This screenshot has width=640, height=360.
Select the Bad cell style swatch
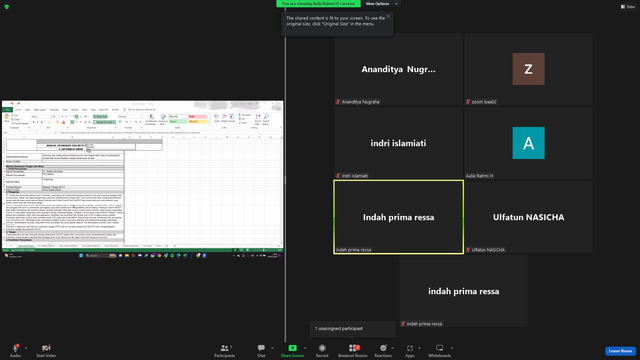198,117
